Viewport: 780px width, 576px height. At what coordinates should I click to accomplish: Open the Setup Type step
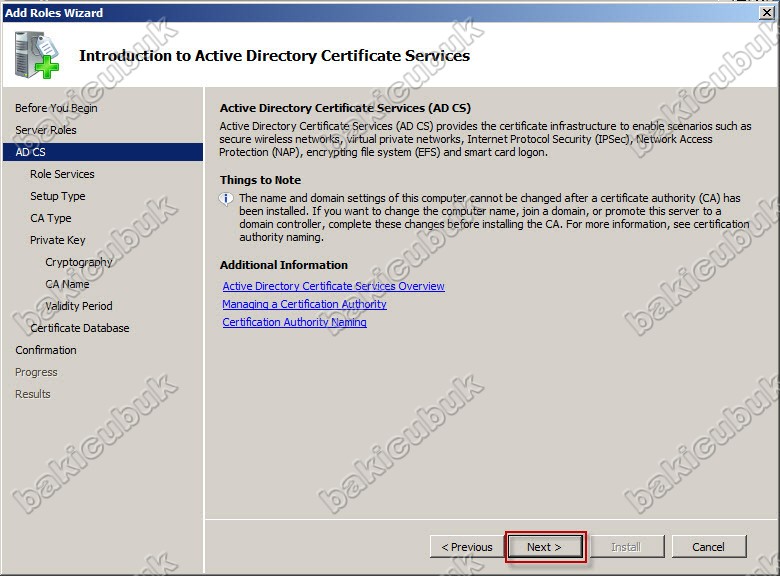[x=58, y=196]
